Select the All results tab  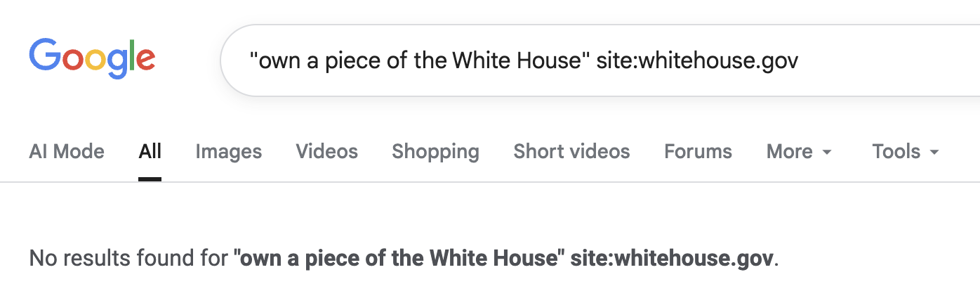[x=150, y=151]
